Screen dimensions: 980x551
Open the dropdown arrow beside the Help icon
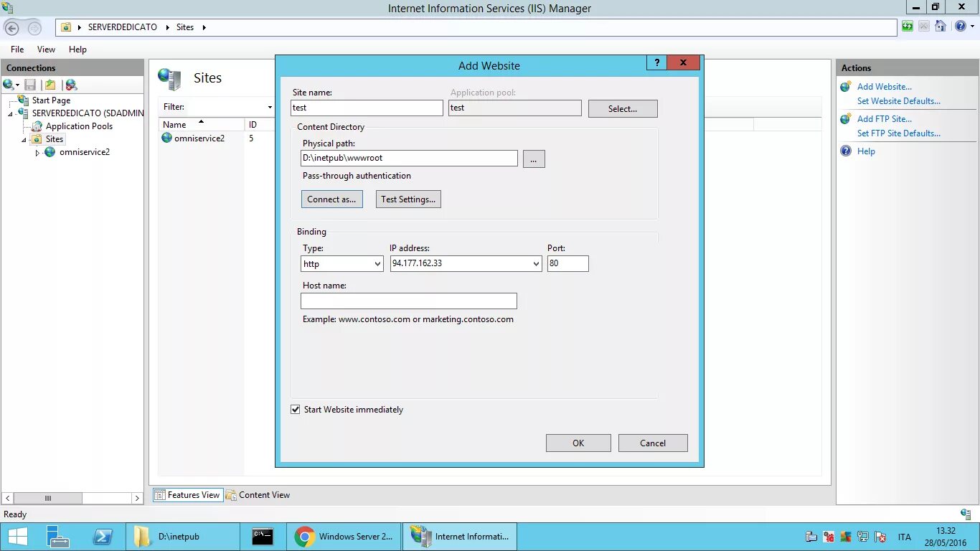[x=971, y=27]
